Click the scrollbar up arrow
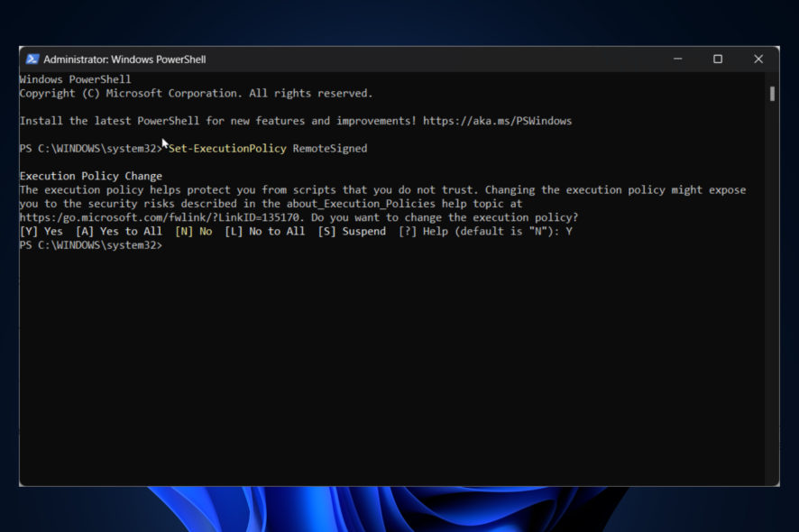 772,79
